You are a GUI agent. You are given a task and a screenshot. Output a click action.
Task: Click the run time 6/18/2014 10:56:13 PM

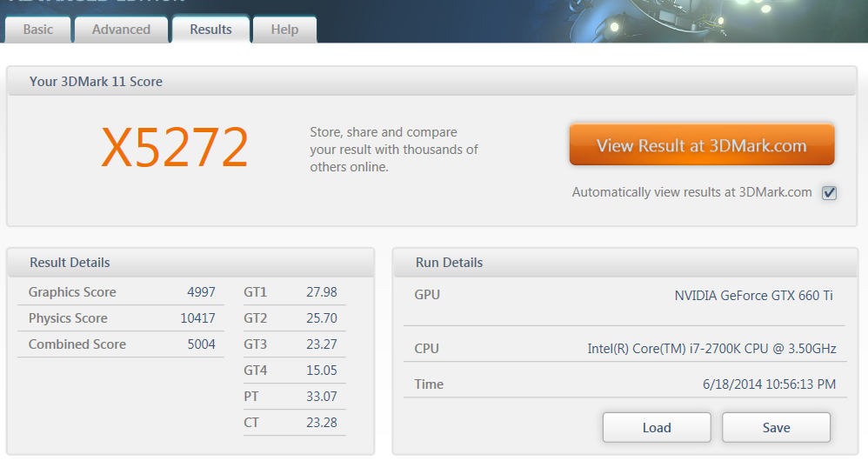(x=769, y=384)
